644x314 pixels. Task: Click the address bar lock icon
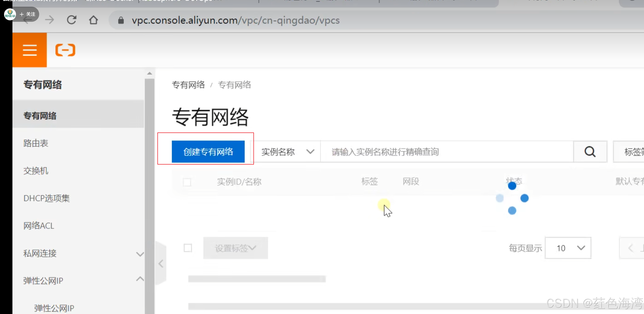121,20
